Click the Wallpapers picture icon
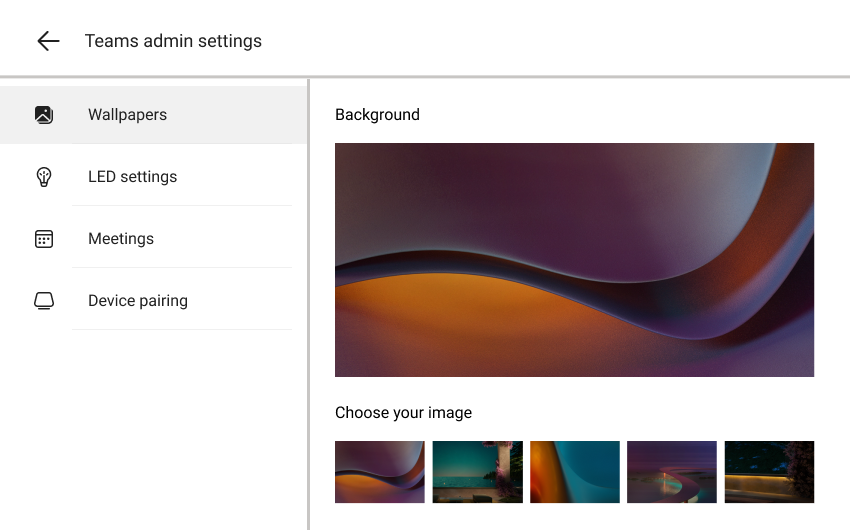This screenshot has height=530, width=850. coord(44,115)
